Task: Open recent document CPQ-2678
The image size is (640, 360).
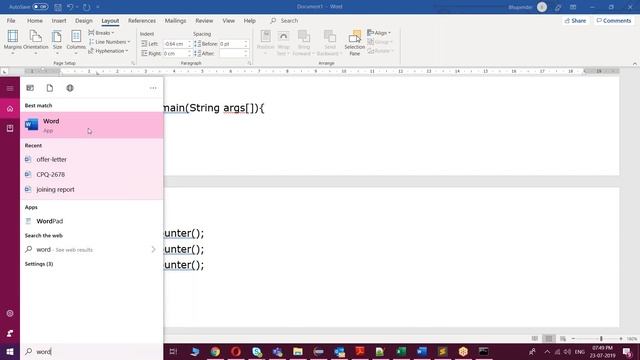Action: pyautogui.click(x=92, y=175)
